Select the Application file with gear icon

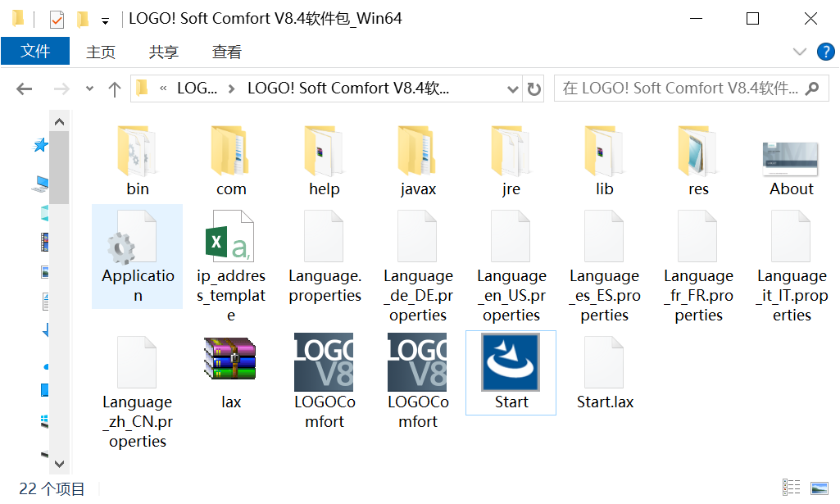(x=137, y=257)
